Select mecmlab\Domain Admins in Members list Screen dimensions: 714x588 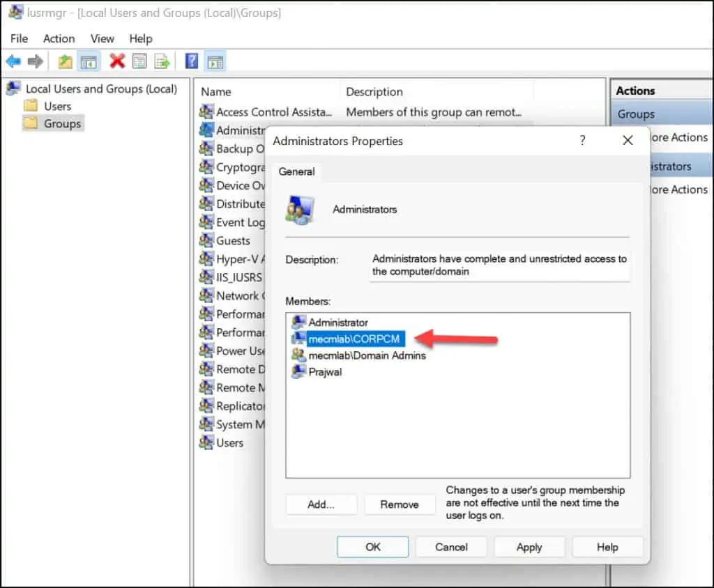367,355
